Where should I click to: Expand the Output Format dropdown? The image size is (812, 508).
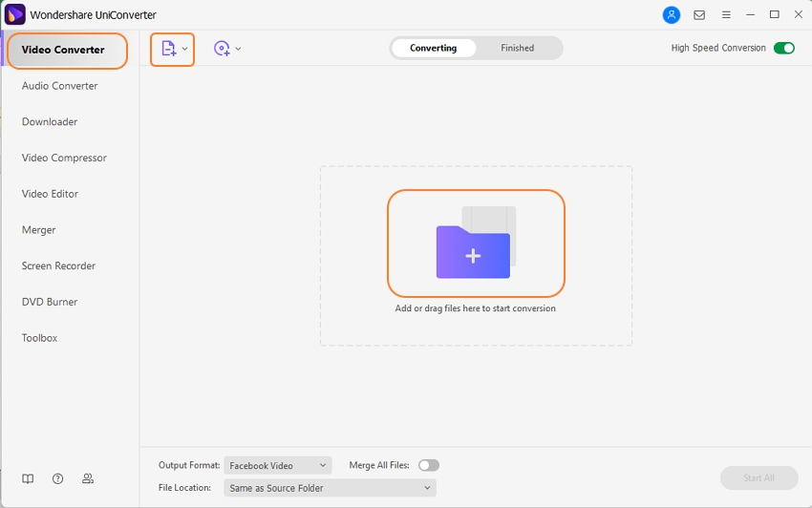277,465
